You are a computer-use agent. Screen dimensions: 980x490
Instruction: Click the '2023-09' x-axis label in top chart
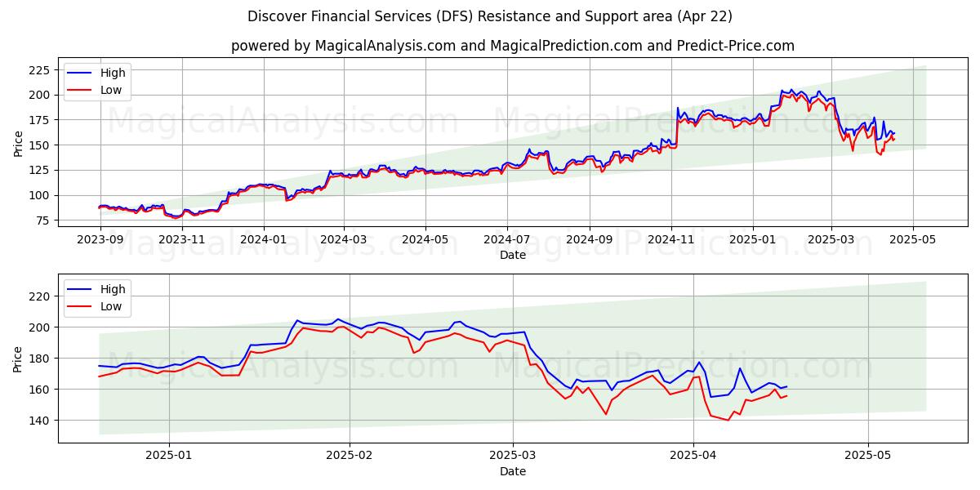coord(100,241)
